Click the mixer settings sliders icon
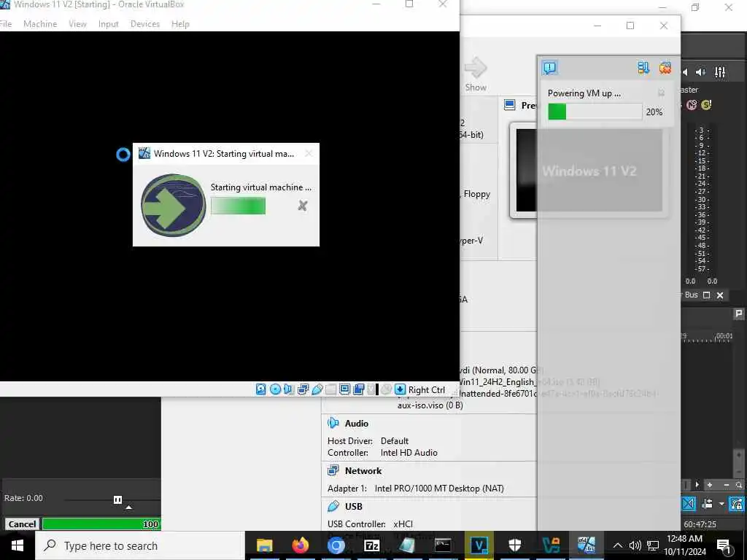747x560 pixels. pos(720,72)
